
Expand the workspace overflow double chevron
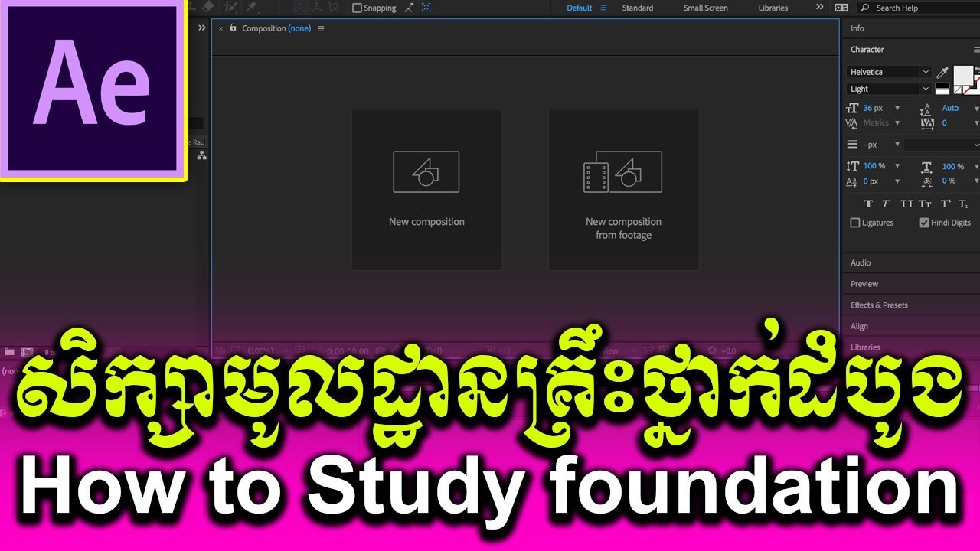(820, 7)
